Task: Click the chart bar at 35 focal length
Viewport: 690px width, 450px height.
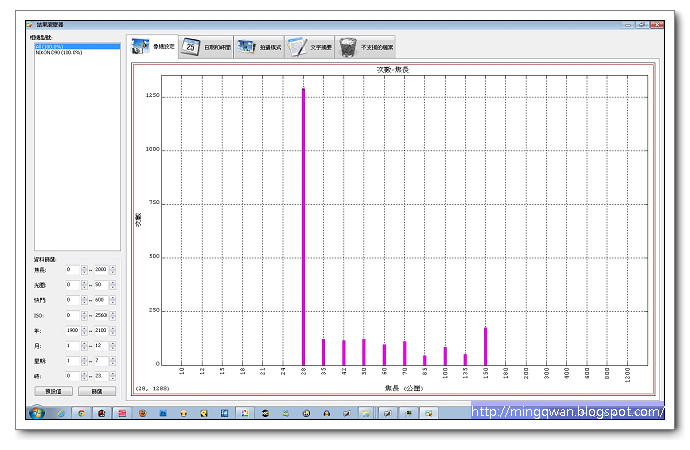Action: point(323,352)
